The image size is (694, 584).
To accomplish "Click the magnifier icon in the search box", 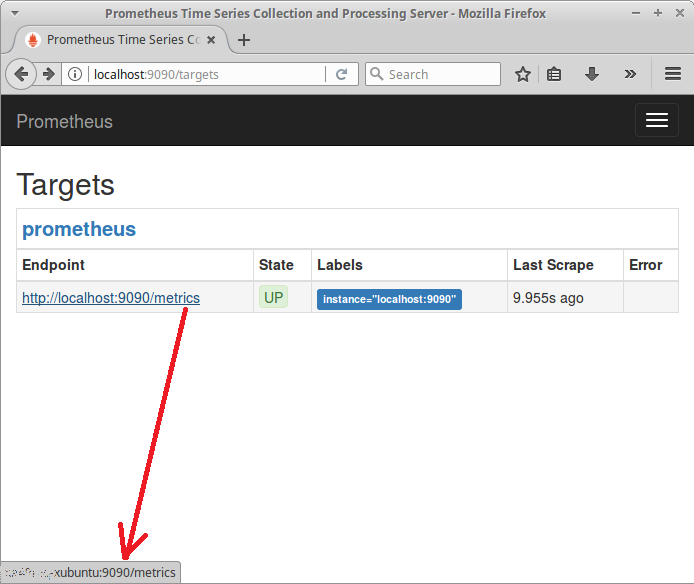I will (376, 73).
